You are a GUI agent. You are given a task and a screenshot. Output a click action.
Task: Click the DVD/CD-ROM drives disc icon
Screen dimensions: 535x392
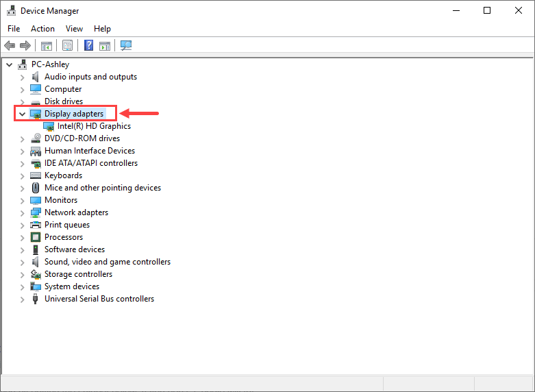[x=36, y=138]
